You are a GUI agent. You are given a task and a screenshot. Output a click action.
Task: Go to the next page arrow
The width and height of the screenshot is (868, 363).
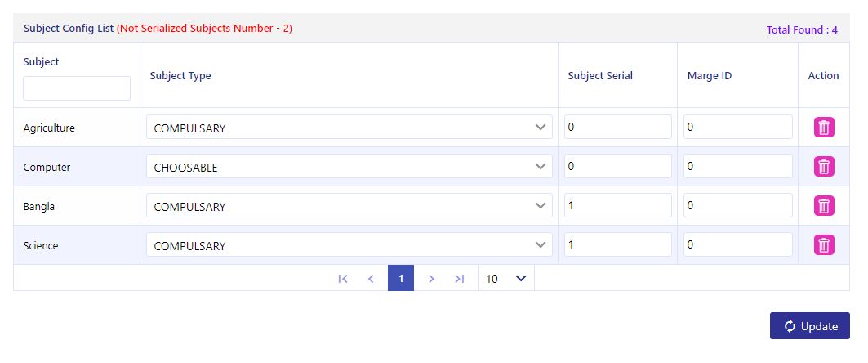pyautogui.click(x=431, y=279)
